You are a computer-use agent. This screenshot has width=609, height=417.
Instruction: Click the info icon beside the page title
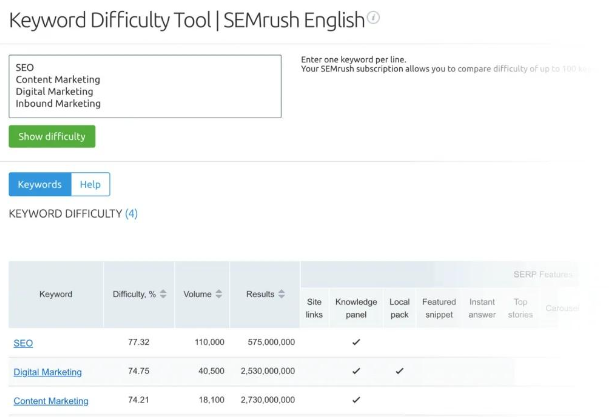click(x=373, y=18)
